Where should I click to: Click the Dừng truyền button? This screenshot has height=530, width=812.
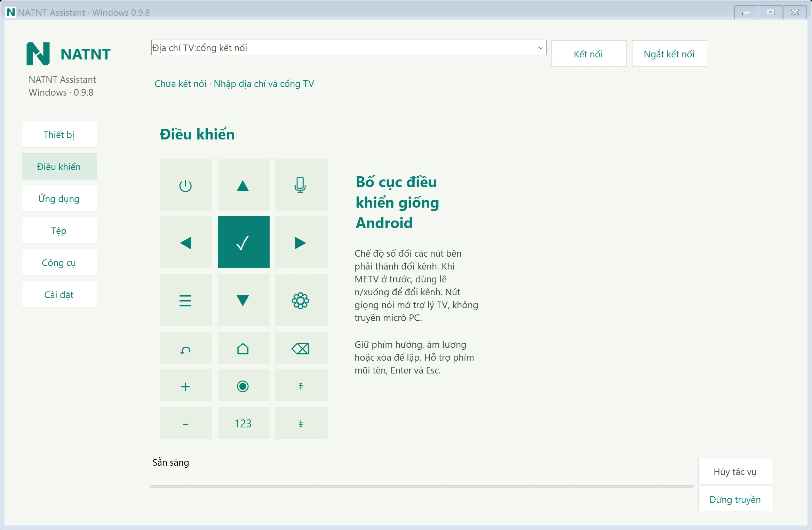(x=735, y=499)
